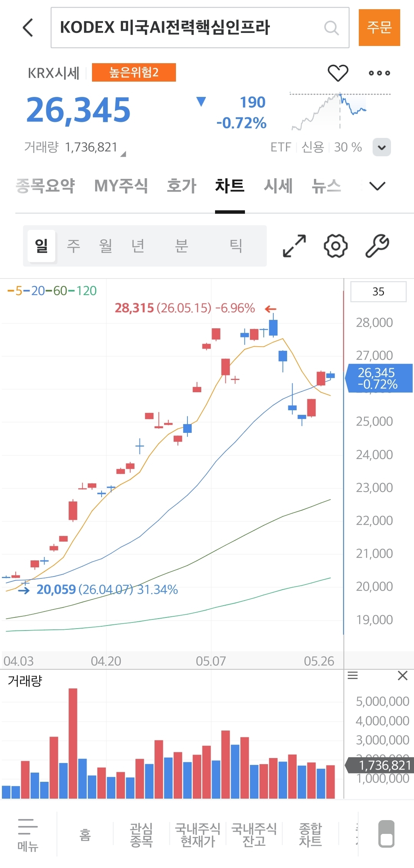Open the 메뉴 hamburger menu
The width and height of the screenshot is (414, 868).
(x=28, y=835)
